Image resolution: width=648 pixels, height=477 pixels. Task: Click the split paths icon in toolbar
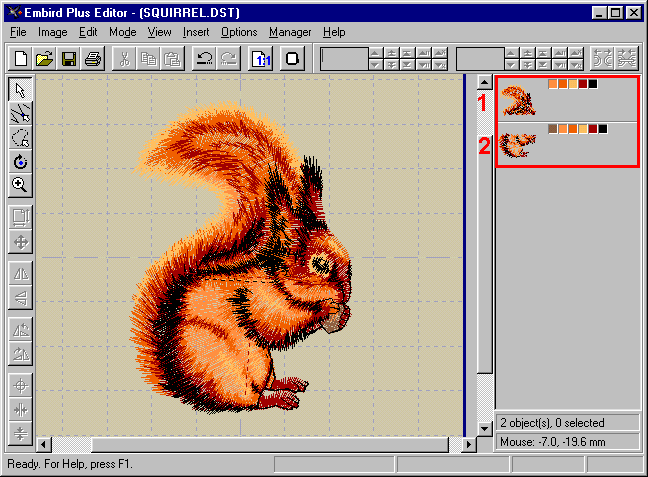[x=603, y=59]
